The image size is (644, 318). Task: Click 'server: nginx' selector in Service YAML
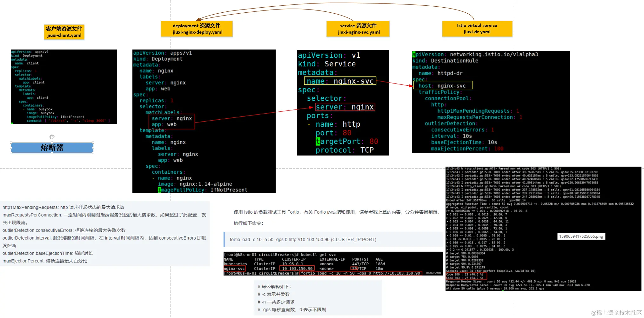click(345, 107)
